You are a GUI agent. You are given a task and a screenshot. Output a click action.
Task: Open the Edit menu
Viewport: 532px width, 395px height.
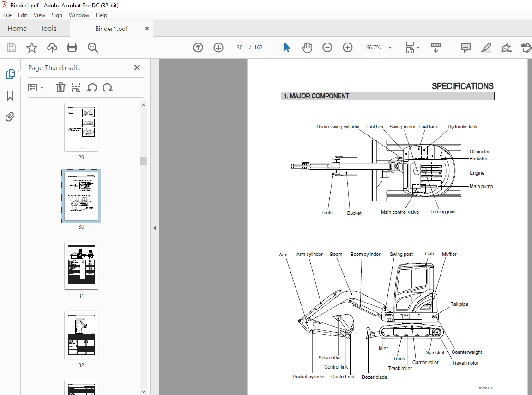click(23, 15)
